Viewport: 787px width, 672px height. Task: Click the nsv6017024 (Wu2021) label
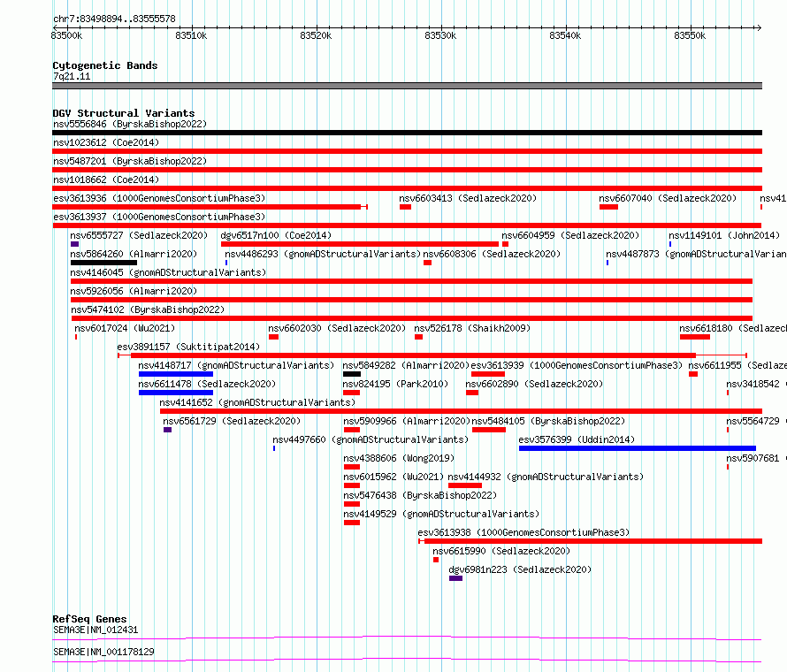[125, 328]
